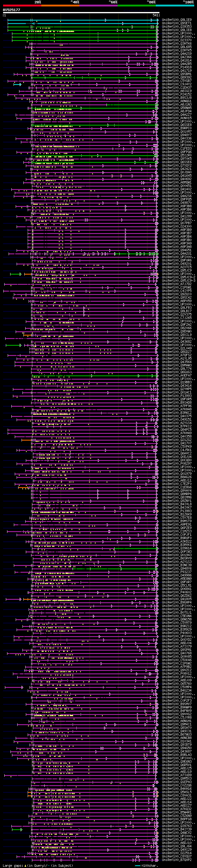Select hit label UniRef100_Q41645

(x=177, y=176)
